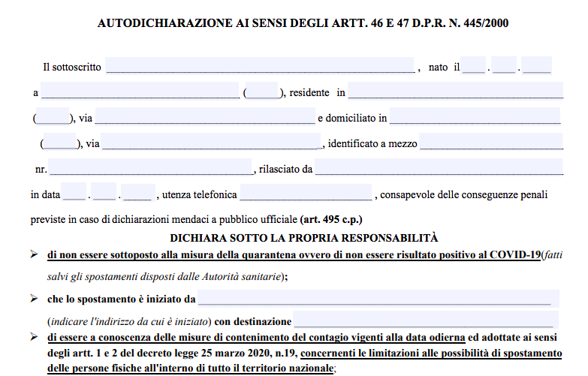
Task: Focus the birth date year field
Action: click(536, 66)
